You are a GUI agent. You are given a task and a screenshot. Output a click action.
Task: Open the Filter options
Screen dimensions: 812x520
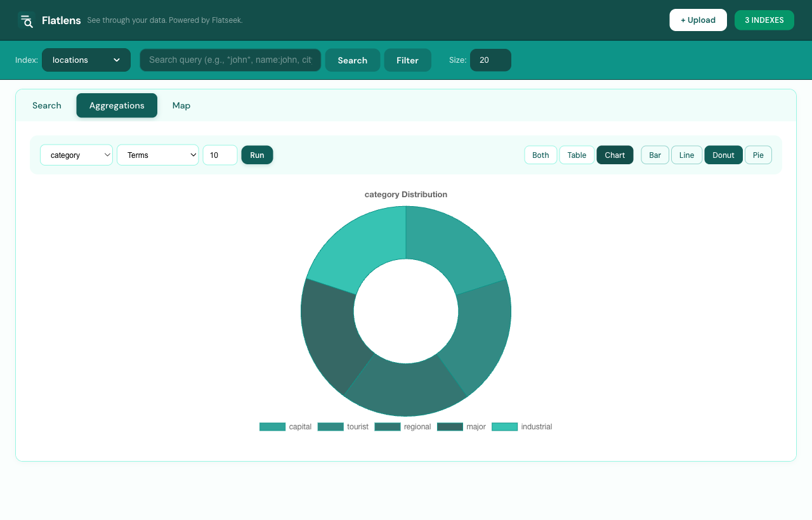tap(407, 60)
